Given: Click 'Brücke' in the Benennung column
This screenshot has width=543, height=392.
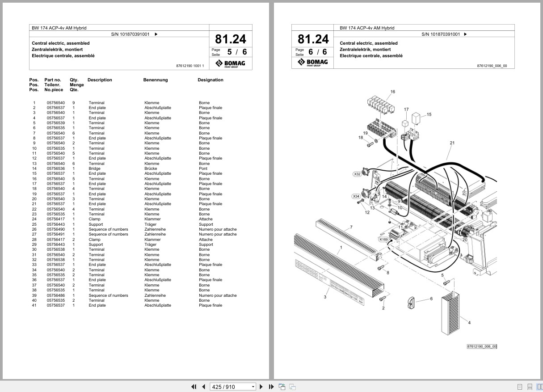Looking at the screenshot, I should tap(151, 169).
